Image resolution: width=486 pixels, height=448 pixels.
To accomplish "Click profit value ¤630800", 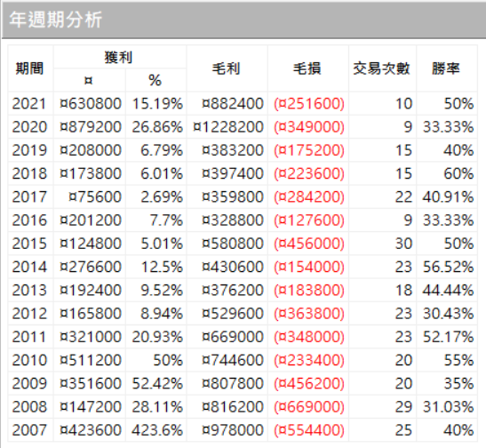I will pos(91,103).
